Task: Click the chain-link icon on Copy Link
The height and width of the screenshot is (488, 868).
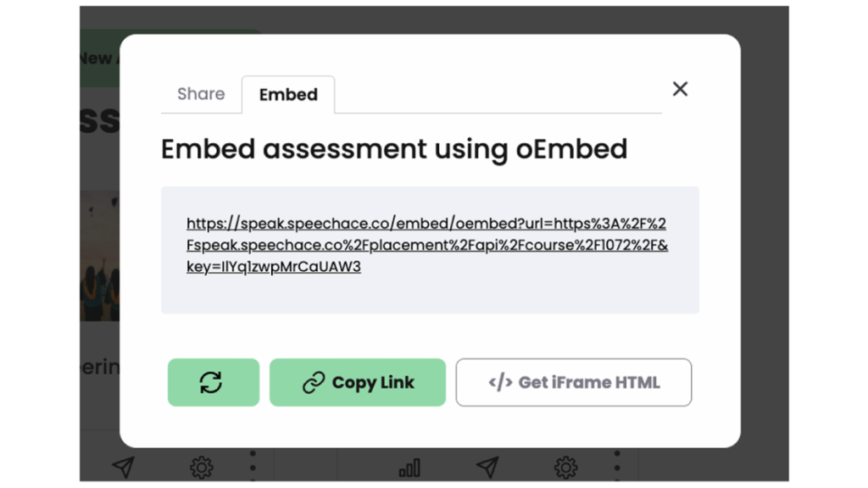Action: coord(314,383)
